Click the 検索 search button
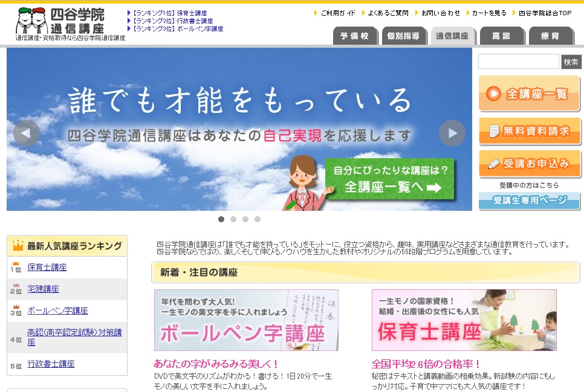The image size is (584, 392). tap(571, 62)
